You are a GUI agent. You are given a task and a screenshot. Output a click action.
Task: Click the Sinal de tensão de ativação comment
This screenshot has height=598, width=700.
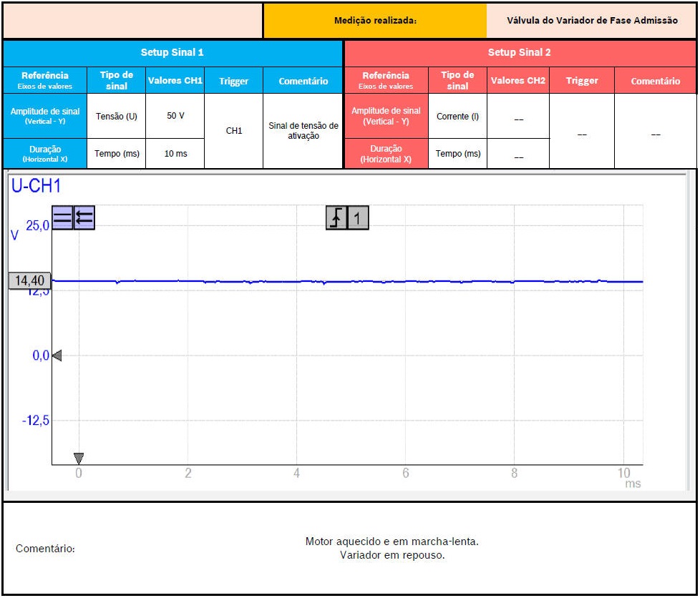[303, 131]
